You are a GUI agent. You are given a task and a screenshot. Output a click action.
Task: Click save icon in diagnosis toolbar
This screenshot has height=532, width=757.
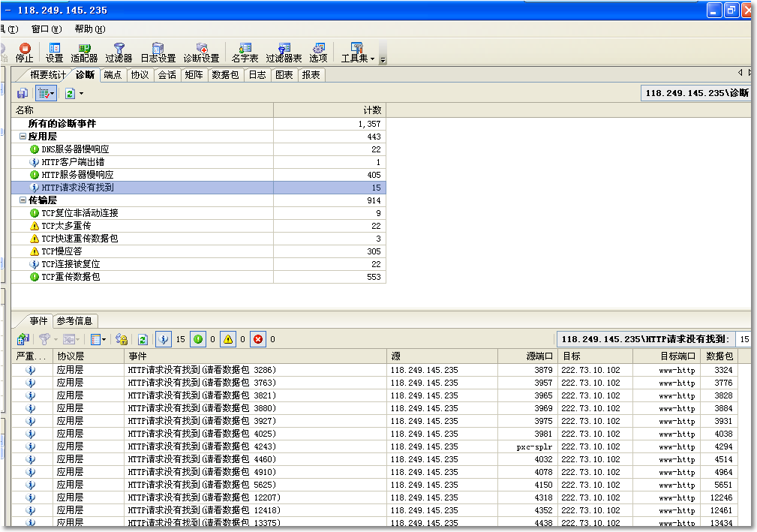(x=23, y=93)
